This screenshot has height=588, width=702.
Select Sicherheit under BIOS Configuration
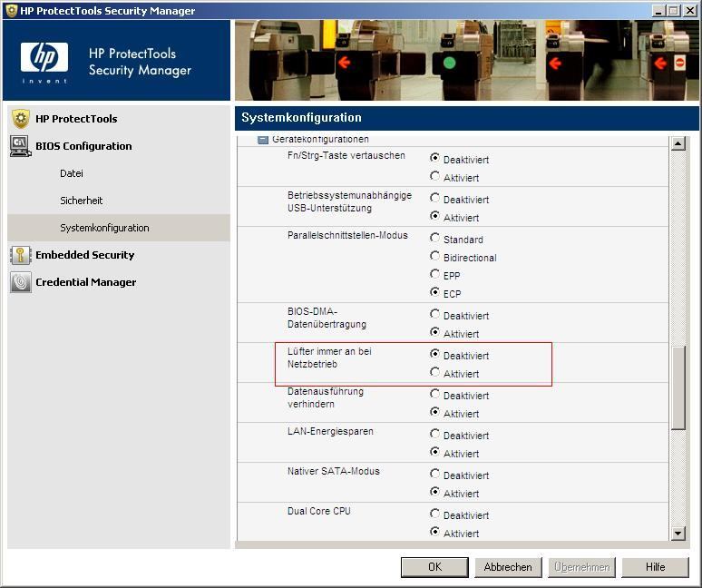[x=82, y=201]
